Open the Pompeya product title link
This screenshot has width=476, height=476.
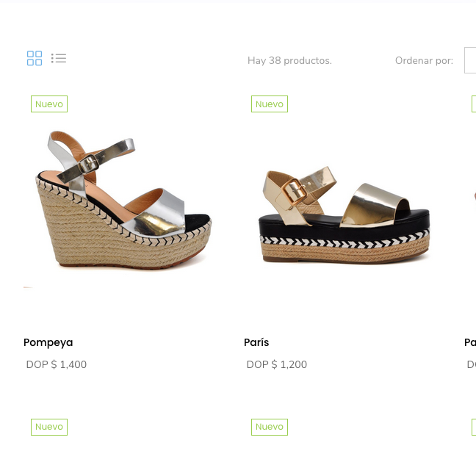click(48, 342)
